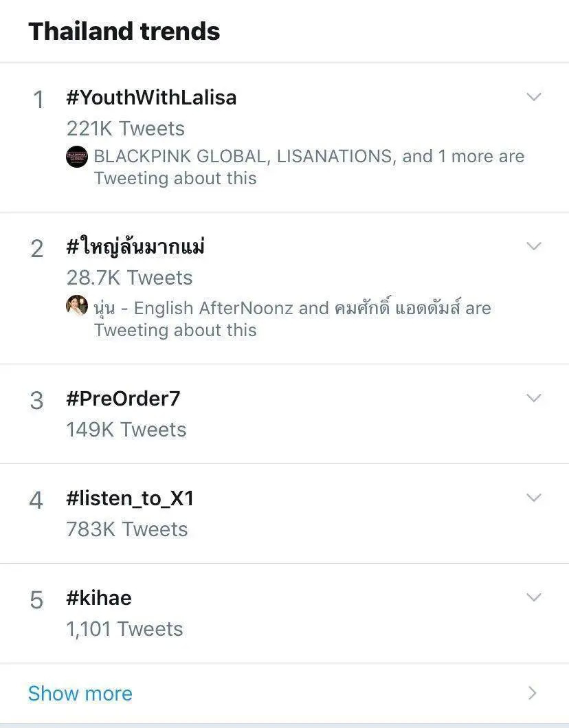Click Show more trends link

point(80,693)
